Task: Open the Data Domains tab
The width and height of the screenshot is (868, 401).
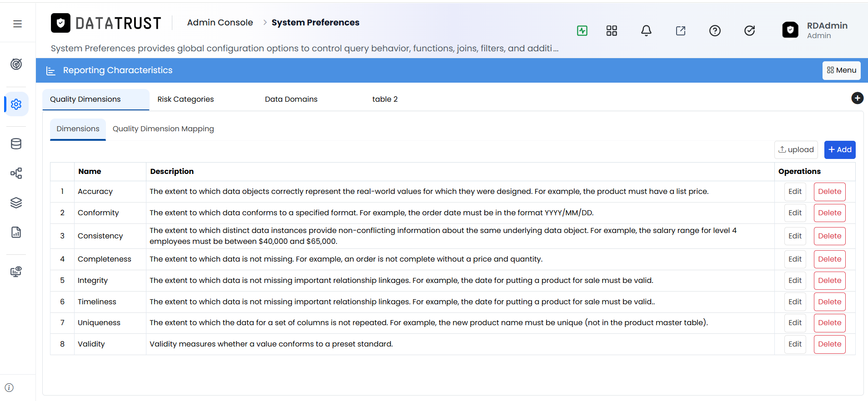Action: pos(291,99)
